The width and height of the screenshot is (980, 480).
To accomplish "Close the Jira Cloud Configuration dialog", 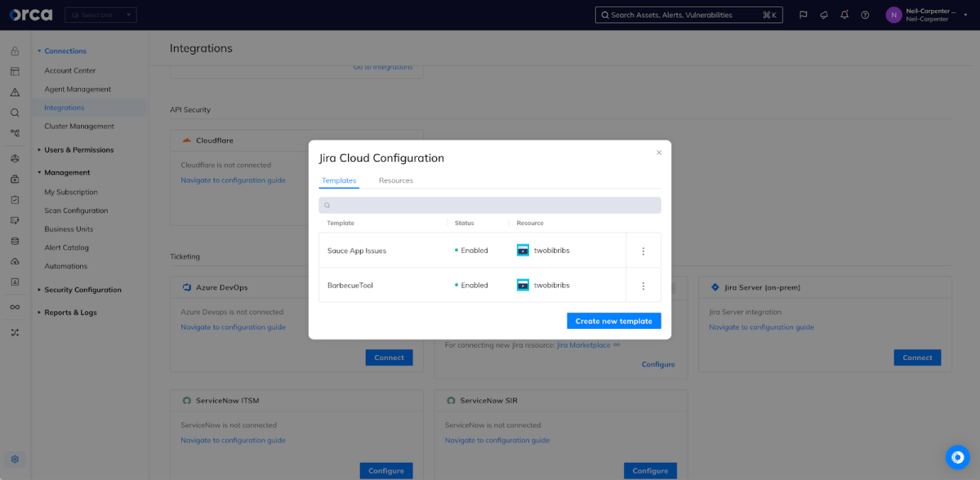I will click(x=659, y=153).
